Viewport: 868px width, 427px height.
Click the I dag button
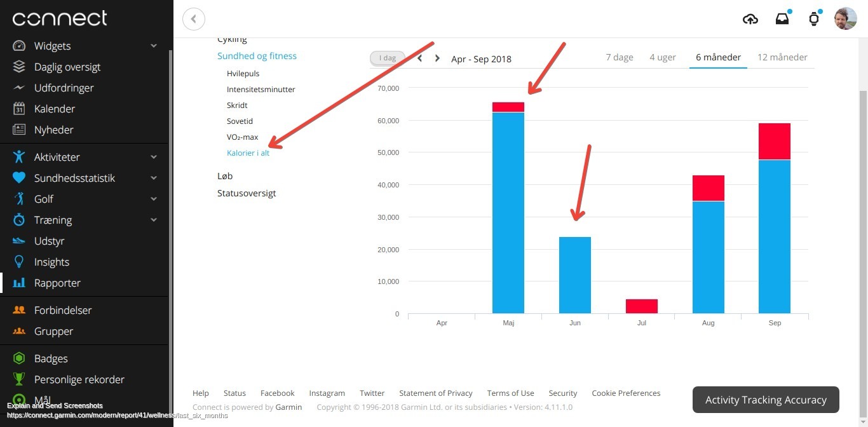click(387, 58)
